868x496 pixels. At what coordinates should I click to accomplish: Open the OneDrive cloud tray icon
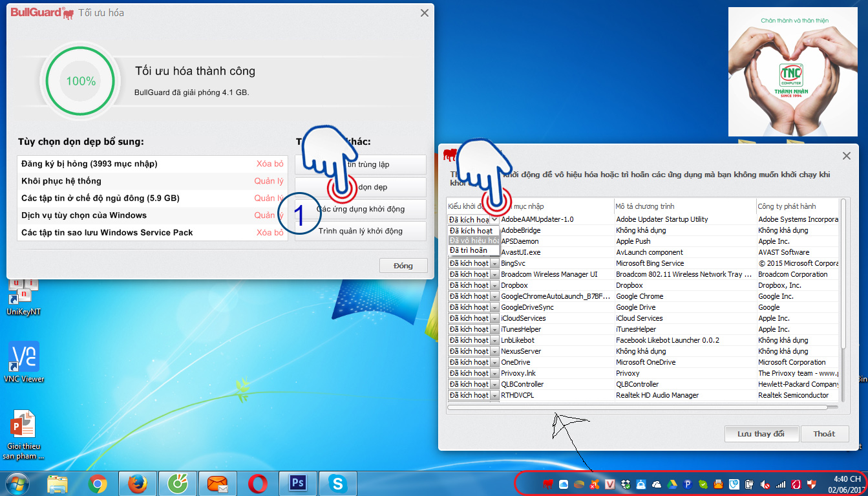656,484
